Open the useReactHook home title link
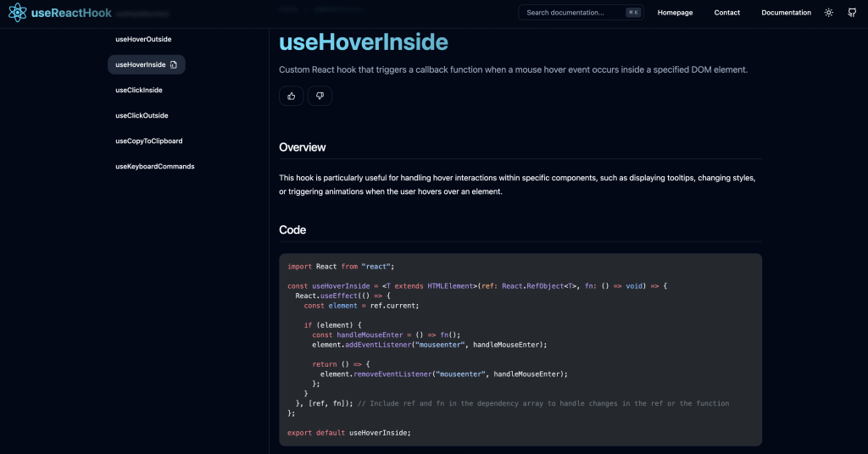Image resolution: width=868 pixels, height=454 pixels. 71,13
